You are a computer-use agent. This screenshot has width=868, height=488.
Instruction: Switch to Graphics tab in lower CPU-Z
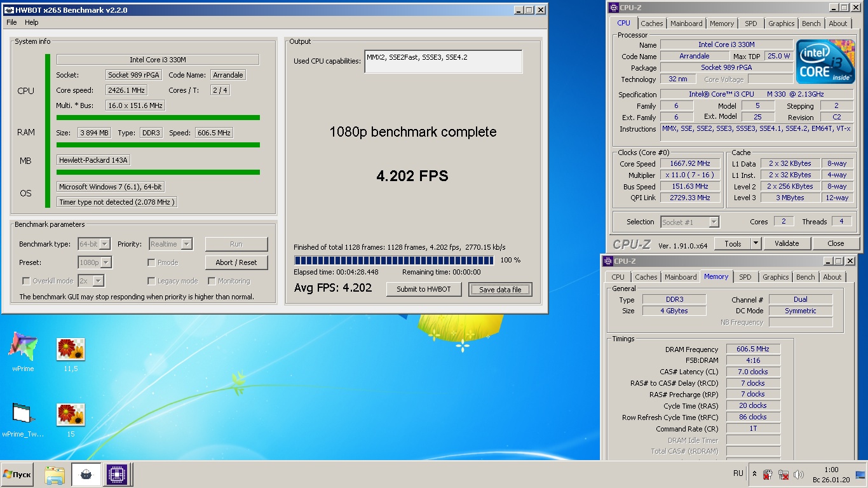tap(776, 277)
